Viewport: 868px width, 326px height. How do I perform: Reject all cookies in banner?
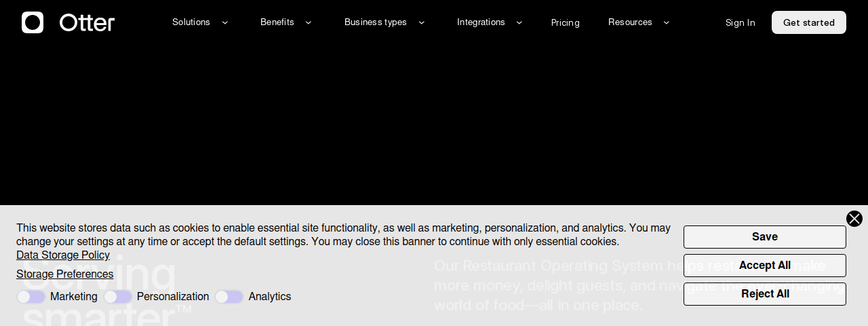click(x=764, y=294)
